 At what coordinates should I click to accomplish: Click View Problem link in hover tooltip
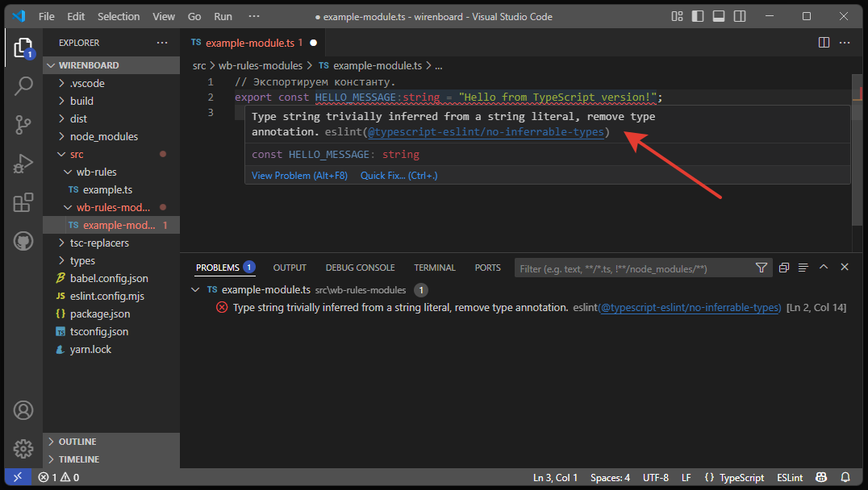[x=299, y=176]
